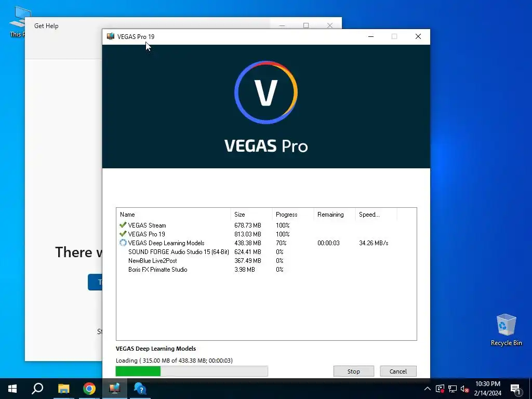The width and height of the screenshot is (532, 399).
Task: Open the Action Center notifications
Action: coord(516,389)
